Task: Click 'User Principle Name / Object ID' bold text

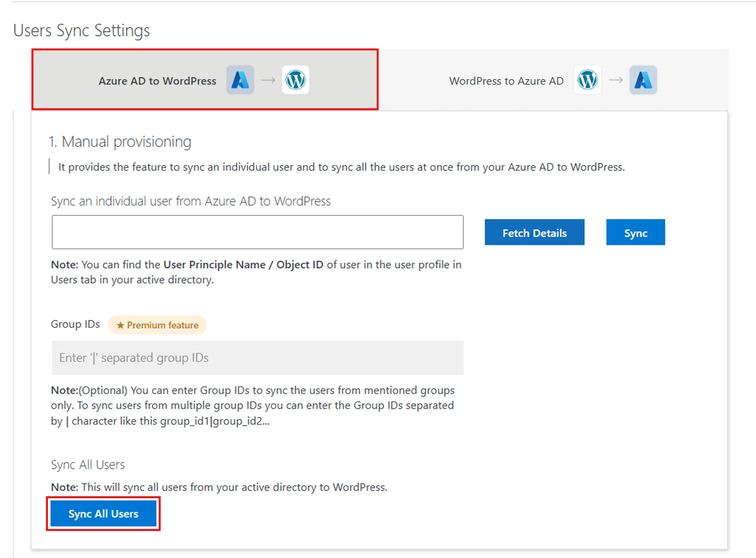Action: (243, 265)
